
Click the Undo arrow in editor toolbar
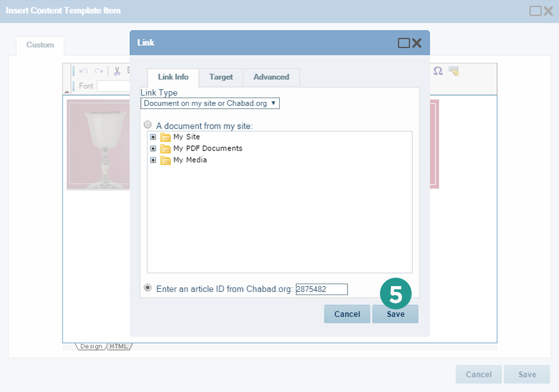click(84, 71)
